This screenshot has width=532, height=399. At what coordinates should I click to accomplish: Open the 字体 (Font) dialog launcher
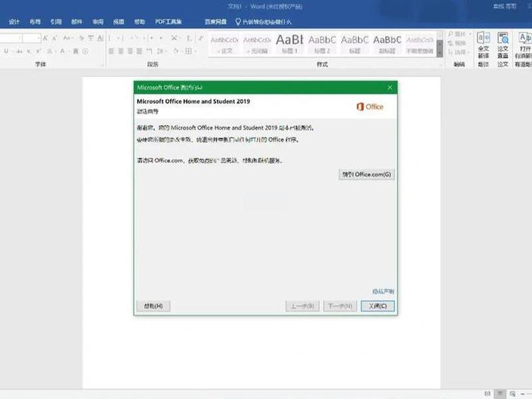tap(102, 65)
